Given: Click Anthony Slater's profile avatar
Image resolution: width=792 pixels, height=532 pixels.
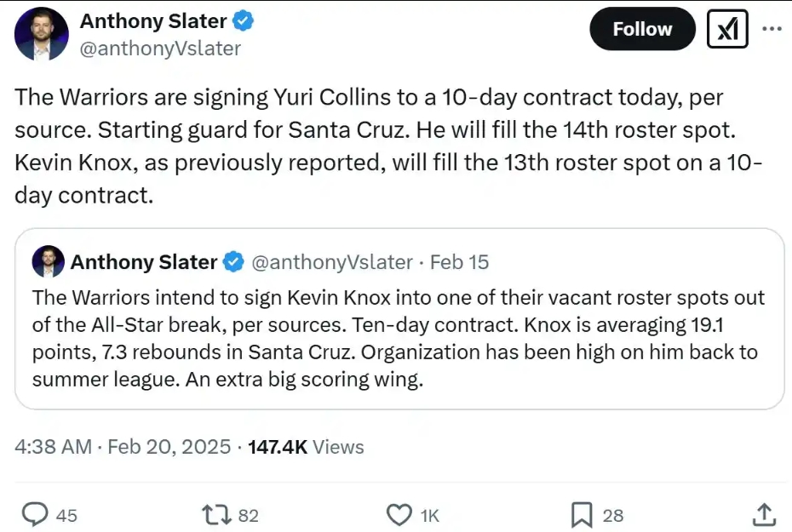Looking at the screenshot, I should 41,34.
